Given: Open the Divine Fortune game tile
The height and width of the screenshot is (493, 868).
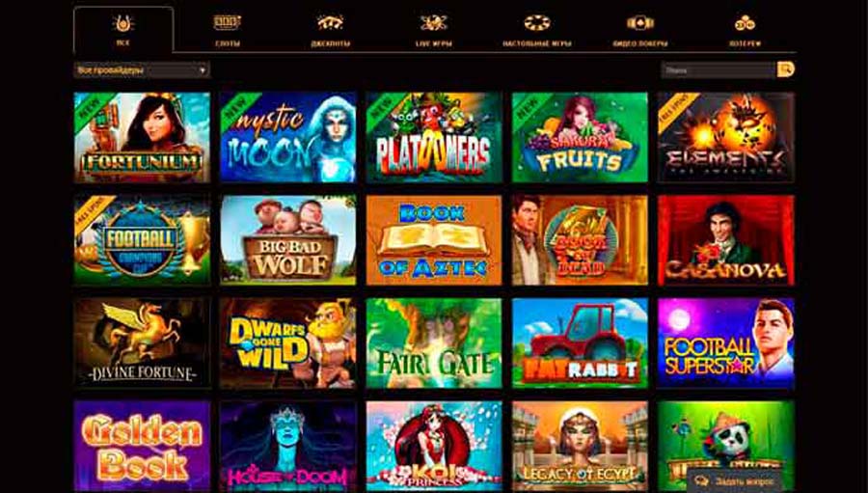Looking at the screenshot, I should tap(143, 342).
